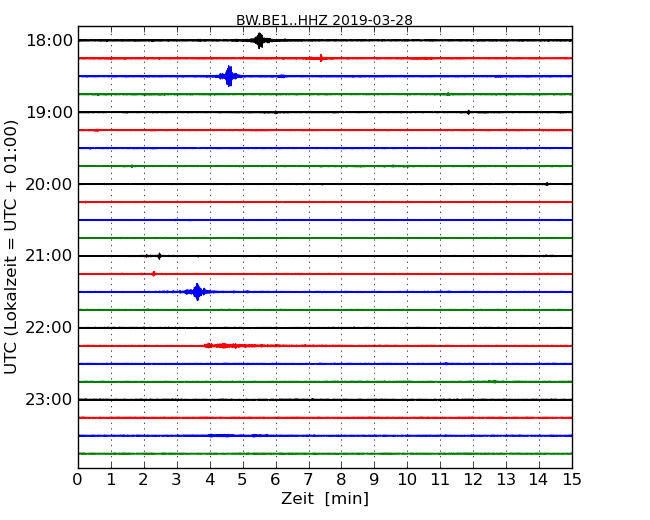Click x-axis tick label 10
The image size is (650, 520).
[x=407, y=479]
